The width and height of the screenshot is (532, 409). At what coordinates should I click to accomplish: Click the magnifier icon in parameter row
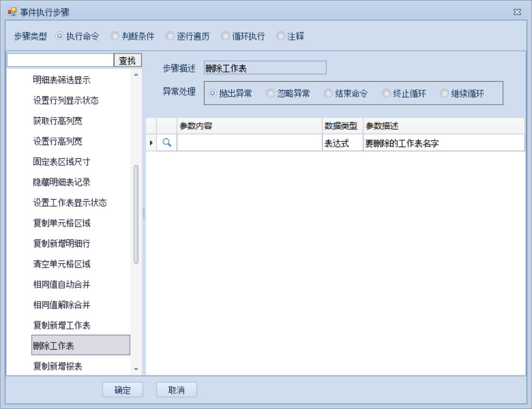pos(168,143)
